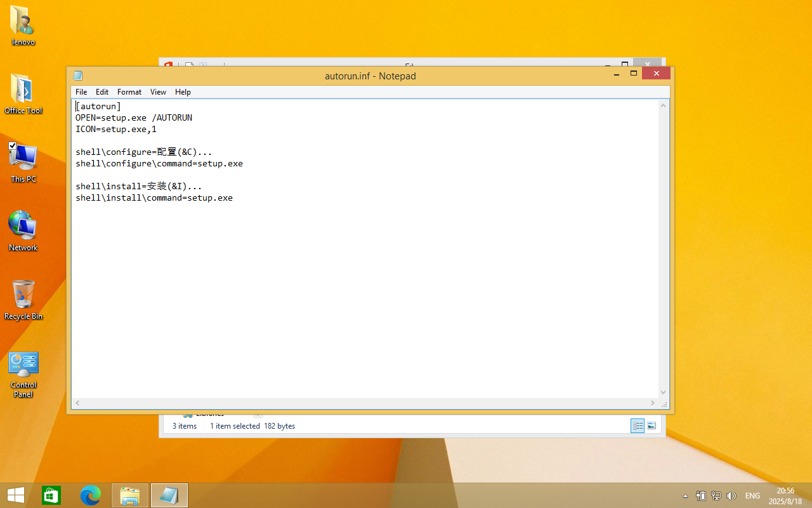This screenshot has height=508, width=812.
Task: Switch Explorer to large icons view
Action: (652, 426)
